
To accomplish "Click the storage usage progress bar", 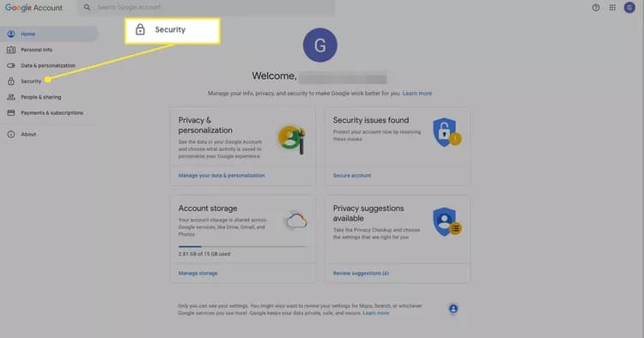I will pyautogui.click(x=243, y=246).
